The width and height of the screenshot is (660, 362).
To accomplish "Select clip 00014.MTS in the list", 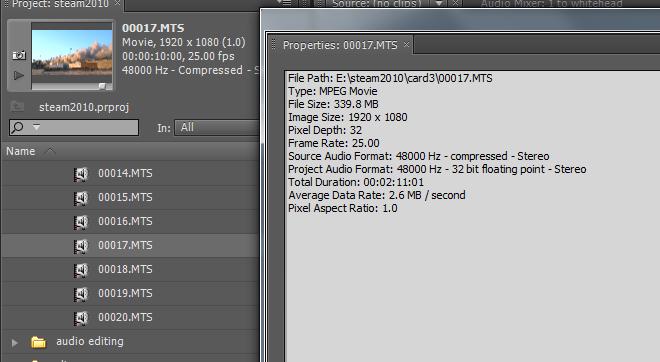I will [x=125, y=173].
